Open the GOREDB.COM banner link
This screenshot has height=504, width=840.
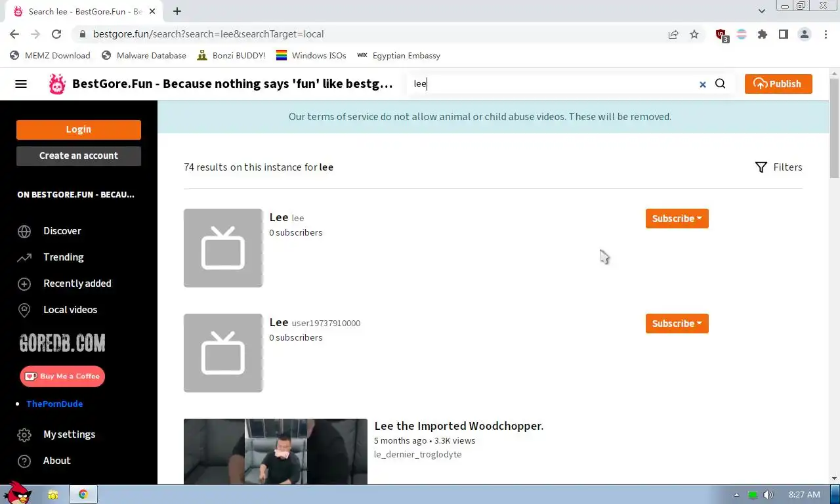[x=62, y=343]
